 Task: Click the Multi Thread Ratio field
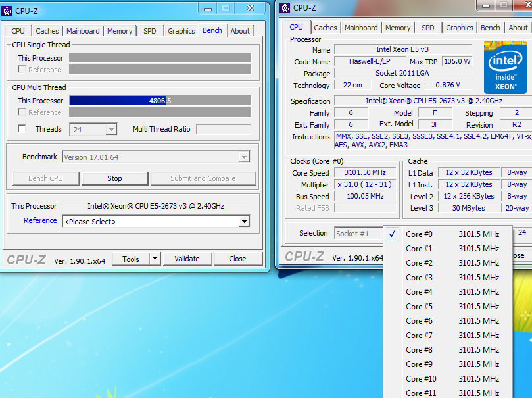pos(224,130)
